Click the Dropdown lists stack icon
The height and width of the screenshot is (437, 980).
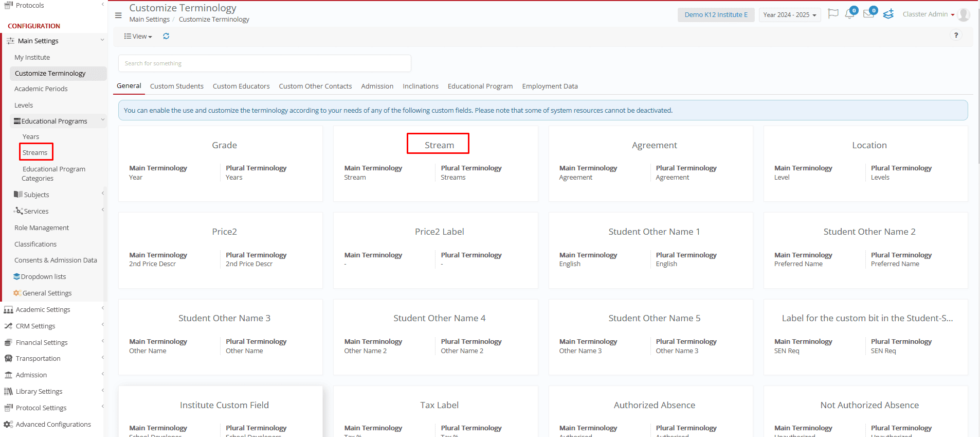coord(16,276)
